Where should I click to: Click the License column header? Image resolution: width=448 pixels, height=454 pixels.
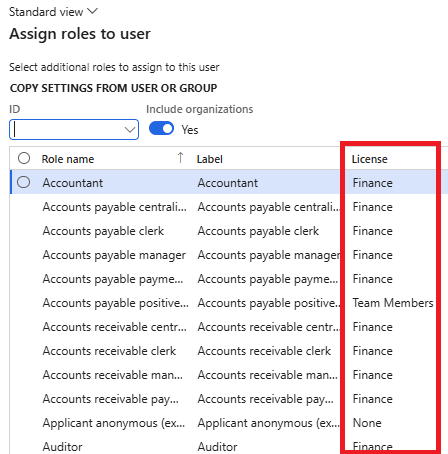pos(370,159)
